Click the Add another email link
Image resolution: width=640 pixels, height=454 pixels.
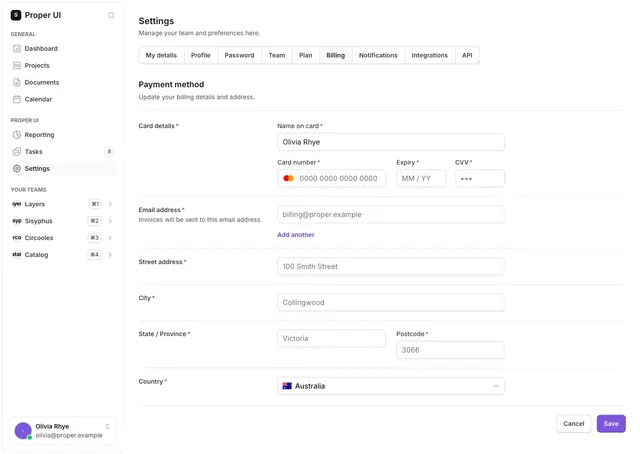(296, 235)
